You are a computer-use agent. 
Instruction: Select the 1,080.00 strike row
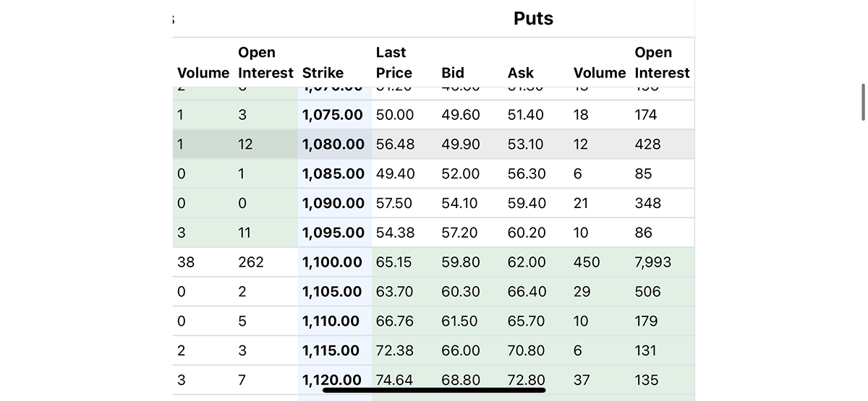pyautogui.click(x=434, y=144)
